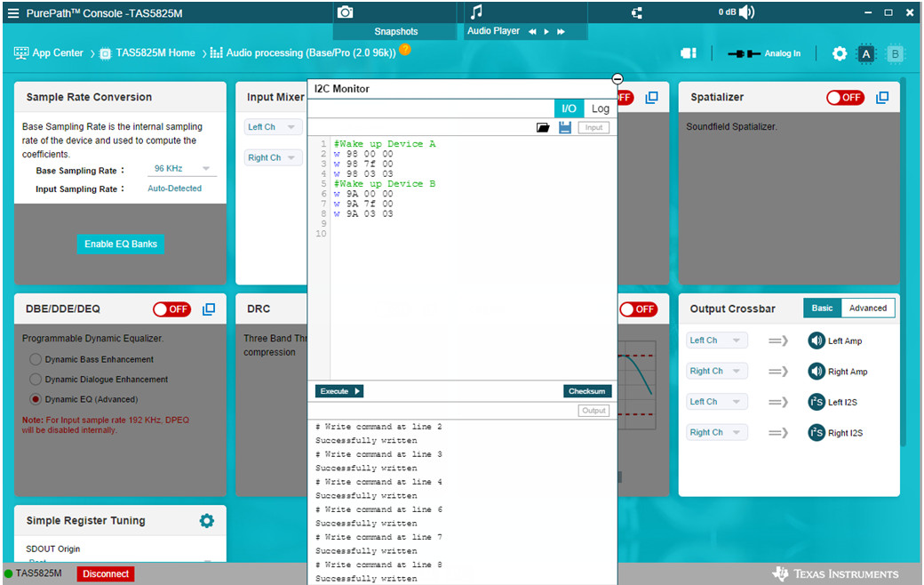Viewport: 924px width, 585px height.
Task: Open Input Mixer Right Ch dropdown
Action: pyautogui.click(x=273, y=157)
